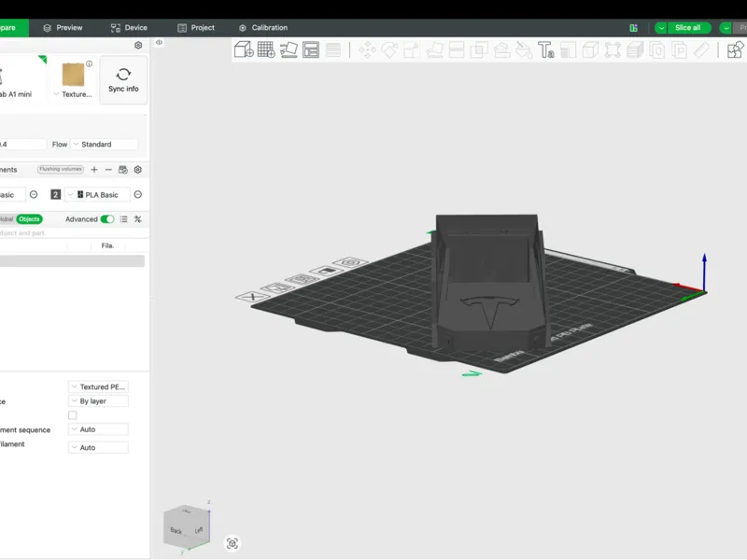Click the nozzle diameter field
Screen dimensions: 747x560
tap(21, 145)
